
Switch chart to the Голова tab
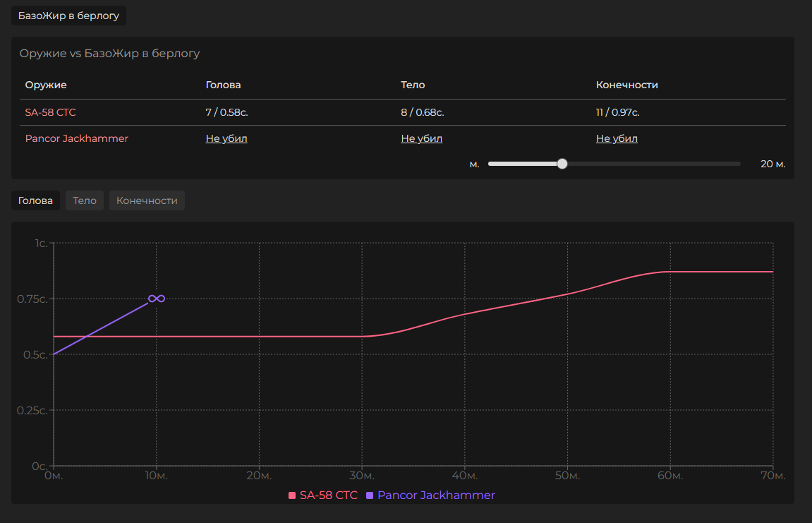35,200
